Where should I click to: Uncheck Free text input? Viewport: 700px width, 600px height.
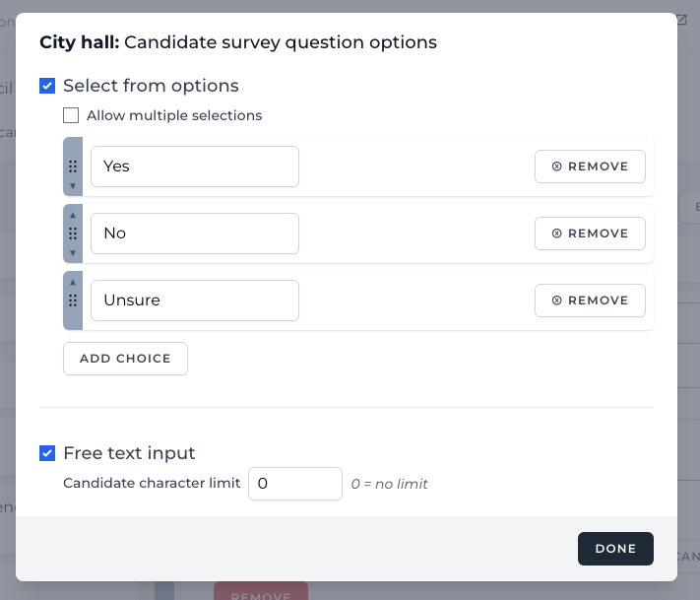point(47,453)
